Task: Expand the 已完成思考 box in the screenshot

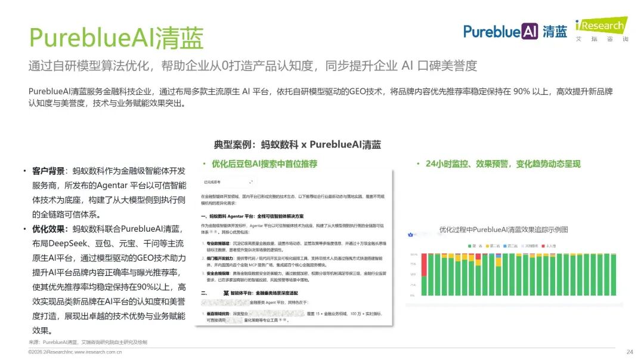Action: [250, 181]
